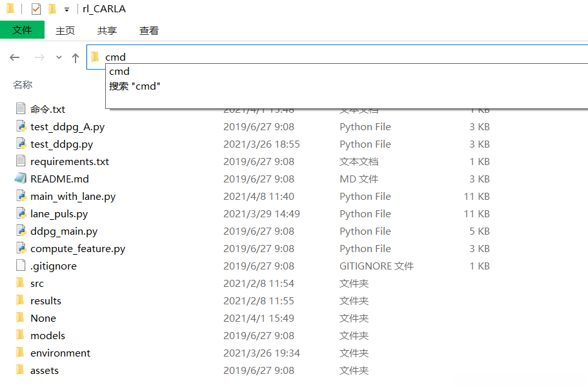Click the test_ddpg_A.py Python file icon
Viewport: 588px width, 392px height.
(21, 126)
